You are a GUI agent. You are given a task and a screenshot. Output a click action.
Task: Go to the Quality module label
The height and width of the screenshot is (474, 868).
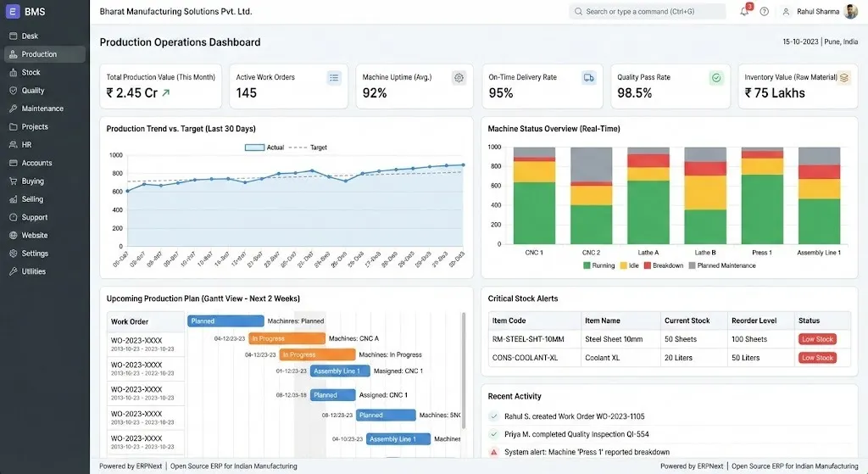coord(33,90)
